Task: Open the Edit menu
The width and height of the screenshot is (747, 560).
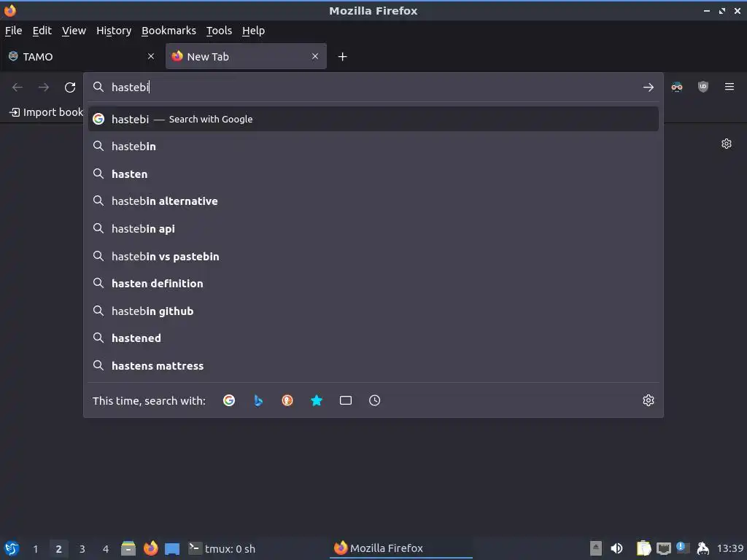Action: pos(42,31)
